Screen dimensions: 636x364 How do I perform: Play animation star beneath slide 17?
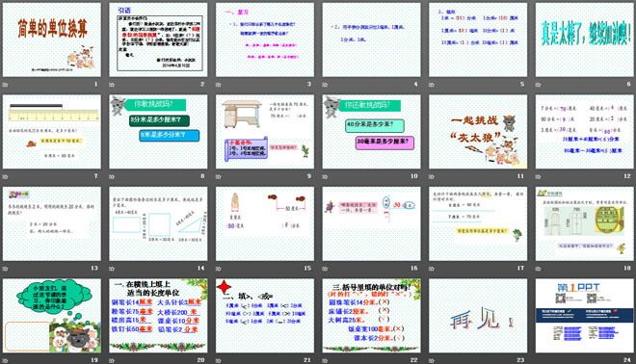[432, 269]
